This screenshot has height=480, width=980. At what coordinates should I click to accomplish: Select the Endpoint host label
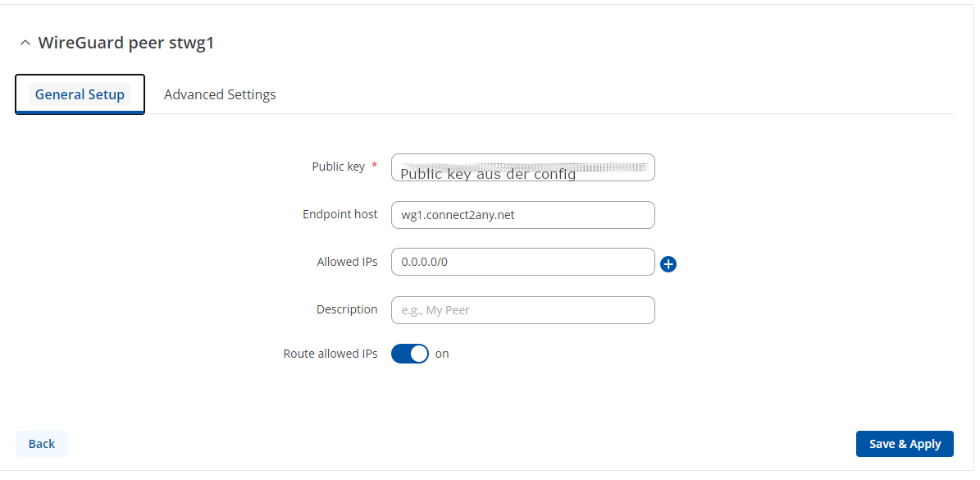pyautogui.click(x=340, y=214)
